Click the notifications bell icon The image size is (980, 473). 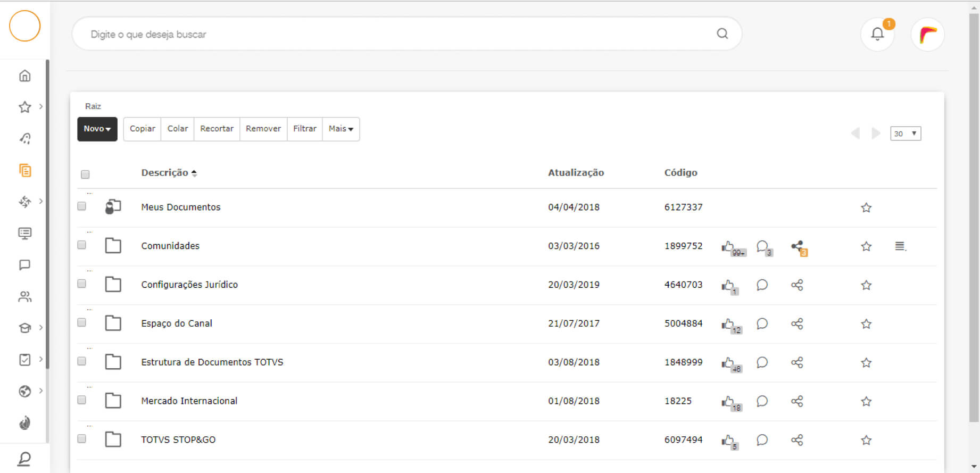(x=877, y=34)
